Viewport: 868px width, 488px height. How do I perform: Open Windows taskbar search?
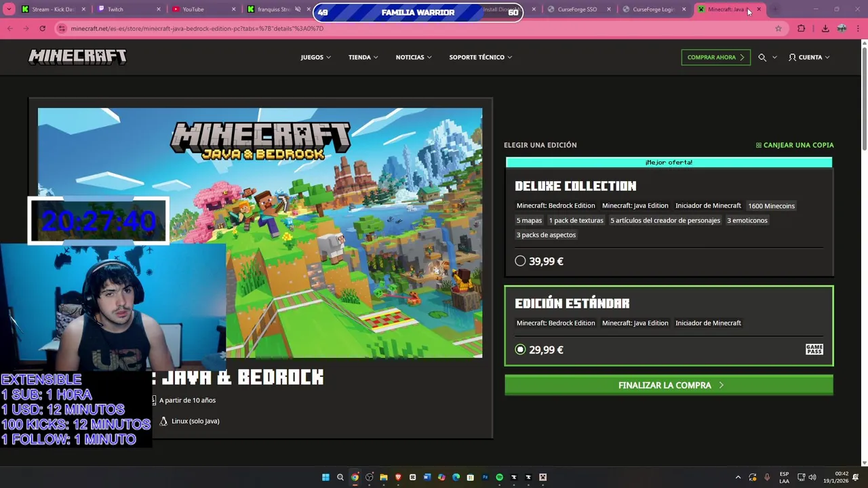[340, 477]
